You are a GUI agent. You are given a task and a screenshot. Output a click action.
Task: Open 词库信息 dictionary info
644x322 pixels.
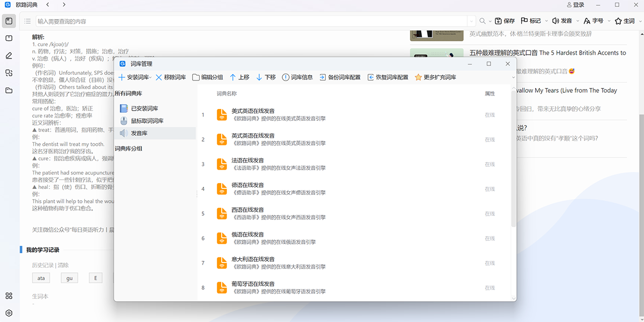coord(297,77)
